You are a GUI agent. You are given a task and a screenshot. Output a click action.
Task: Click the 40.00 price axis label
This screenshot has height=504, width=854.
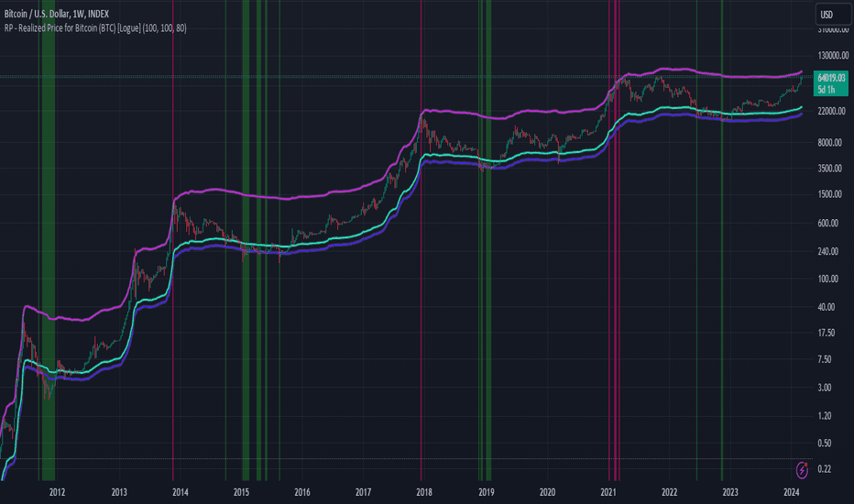click(x=827, y=307)
